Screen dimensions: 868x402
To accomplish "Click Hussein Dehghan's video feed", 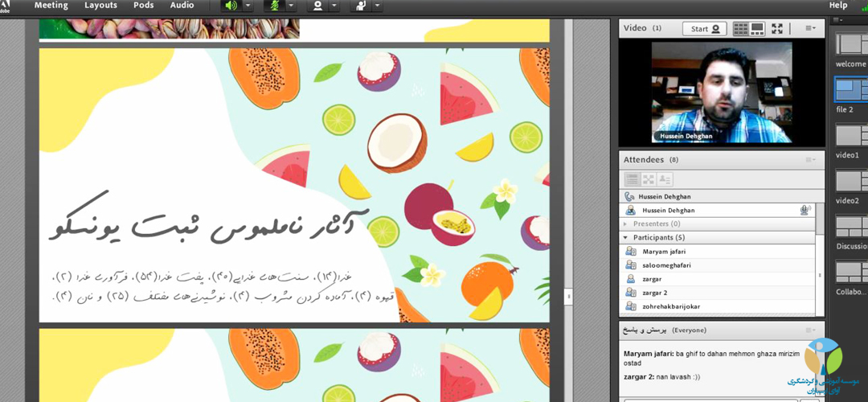I will (722, 92).
